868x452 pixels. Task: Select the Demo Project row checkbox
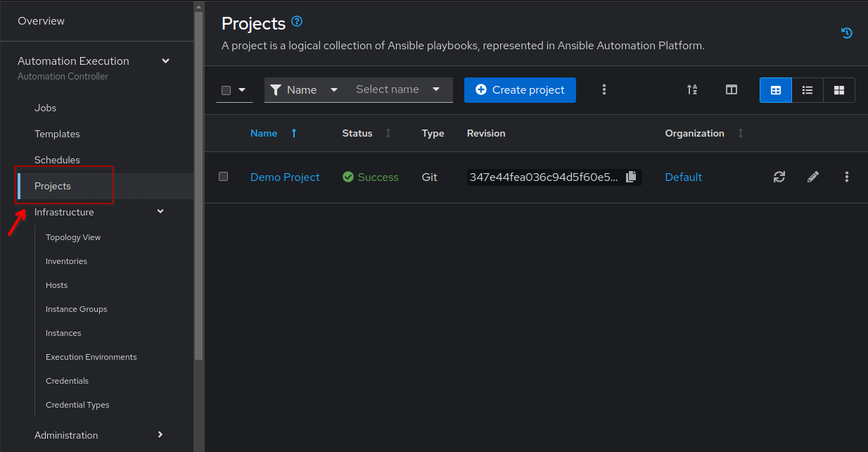click(223, 177)
